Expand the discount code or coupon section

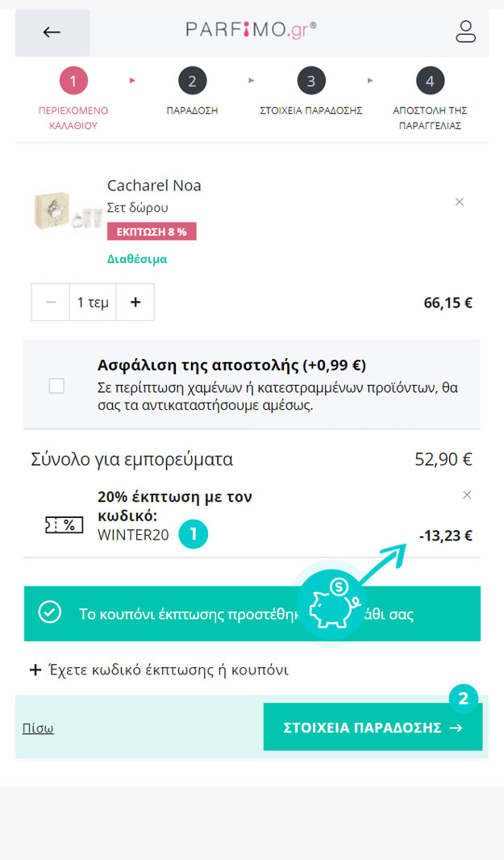(159, 670)
